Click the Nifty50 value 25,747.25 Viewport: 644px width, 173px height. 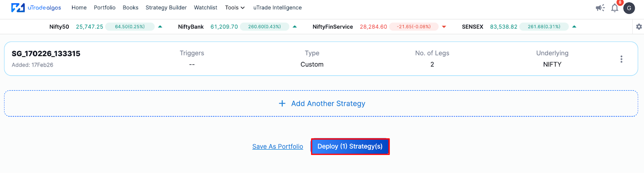click(89, 27)
